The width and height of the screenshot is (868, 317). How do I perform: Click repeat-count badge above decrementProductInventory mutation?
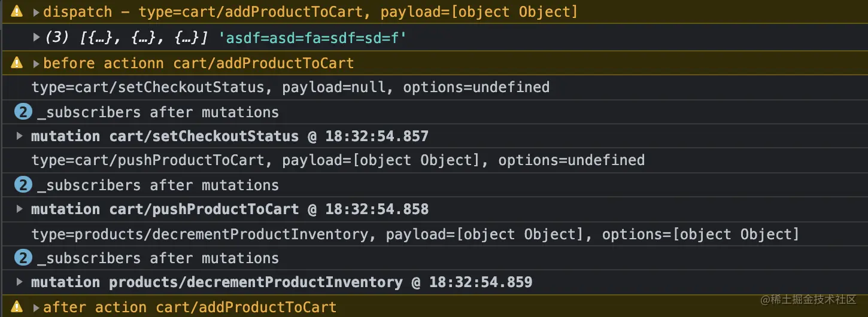click(23, 258)
